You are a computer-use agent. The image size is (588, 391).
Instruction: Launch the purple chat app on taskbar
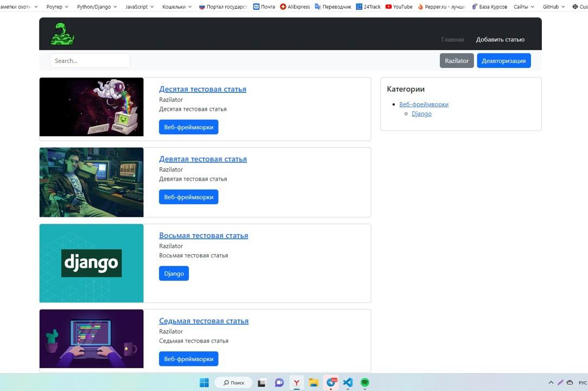point(279,382)
